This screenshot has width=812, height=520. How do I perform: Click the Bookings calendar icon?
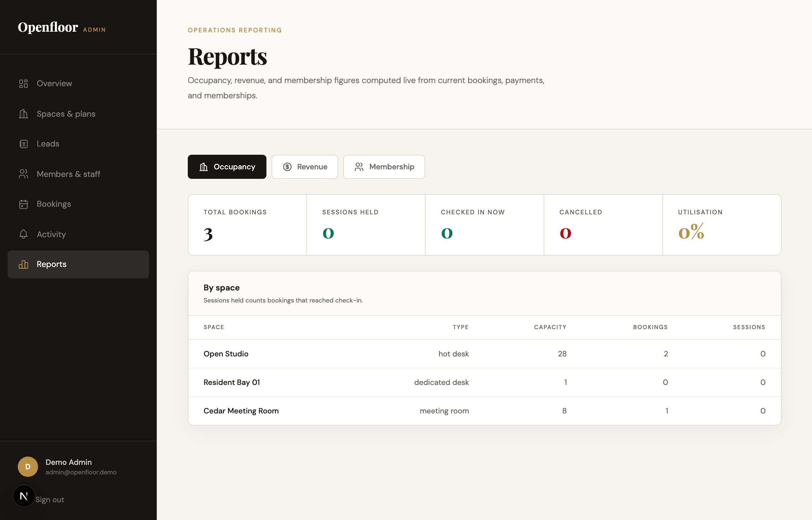23,204
